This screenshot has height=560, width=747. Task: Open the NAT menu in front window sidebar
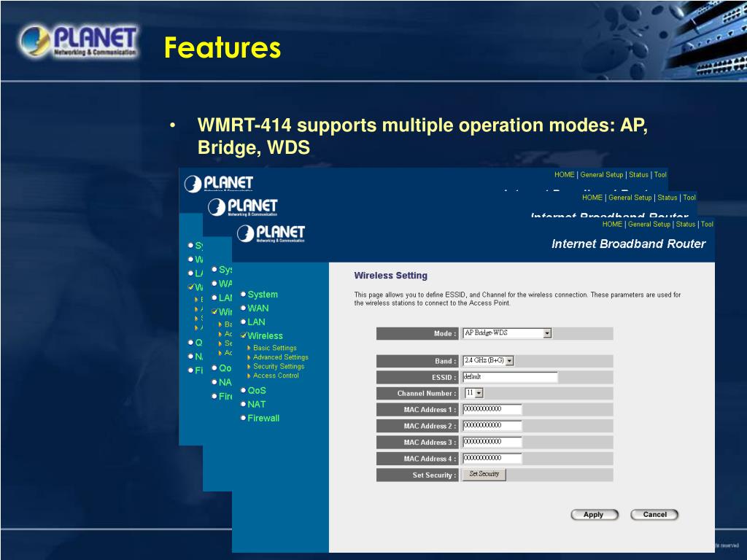(x=256, y=404)
